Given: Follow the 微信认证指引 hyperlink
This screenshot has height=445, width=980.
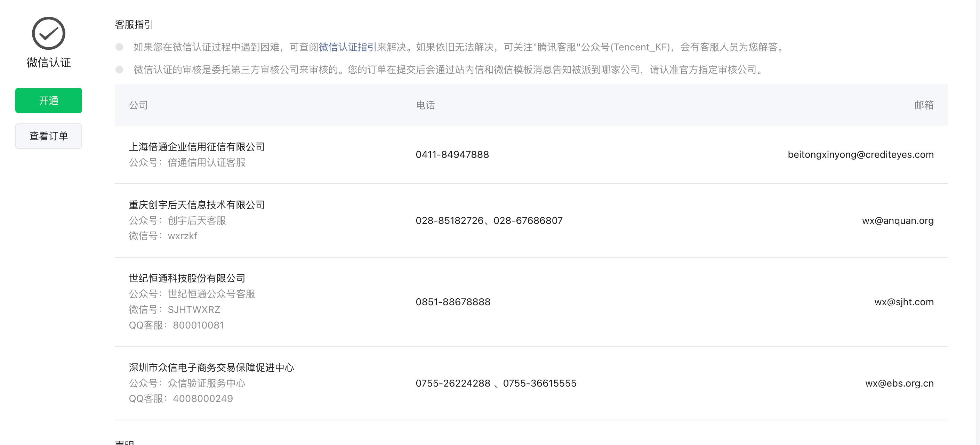Looking at the screenshot, I should click(347, 47).
